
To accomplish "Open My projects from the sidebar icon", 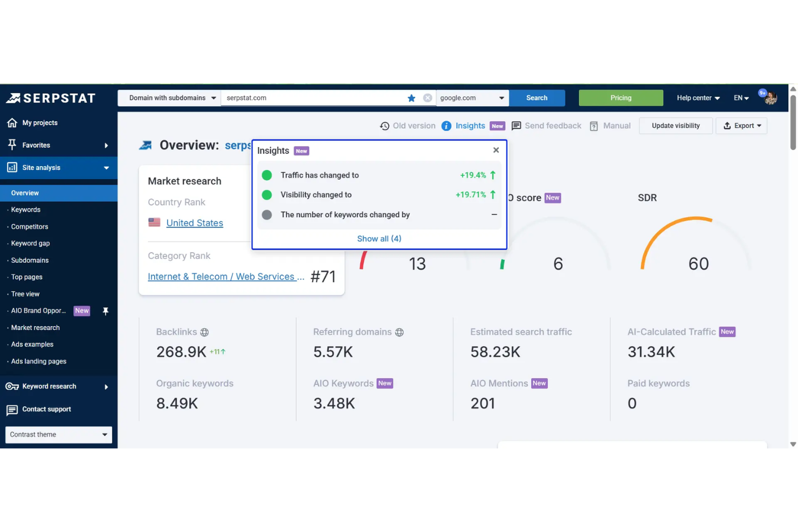I will [x=12, y=122].
